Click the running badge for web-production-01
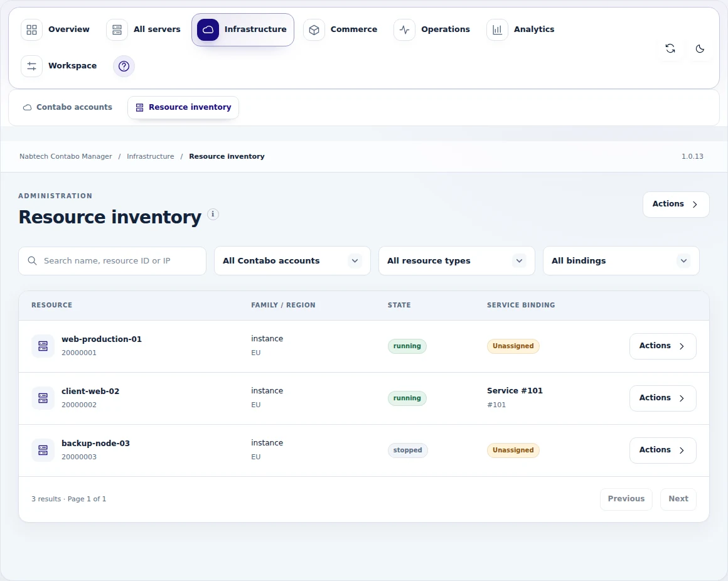 [x=407, y=346]
